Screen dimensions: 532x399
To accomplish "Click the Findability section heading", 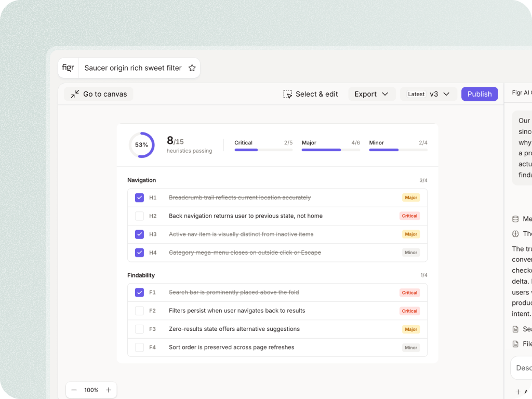I will point(141,275).
